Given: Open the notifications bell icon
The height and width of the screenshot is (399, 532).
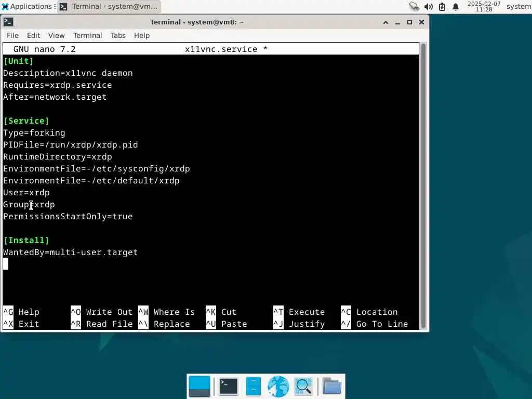Looking at the screenshot, I should [x=456, y=6].
